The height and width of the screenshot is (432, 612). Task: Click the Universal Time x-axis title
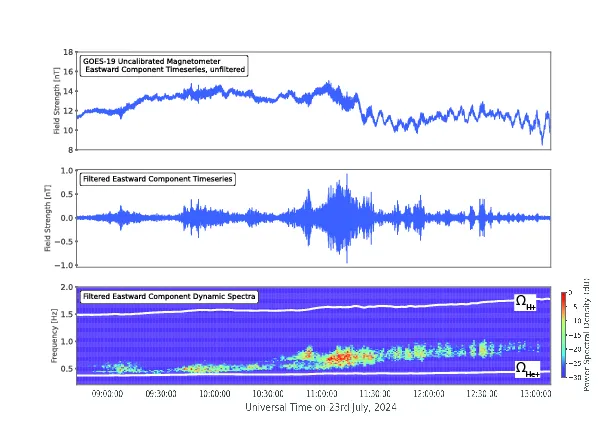[321, 407]
